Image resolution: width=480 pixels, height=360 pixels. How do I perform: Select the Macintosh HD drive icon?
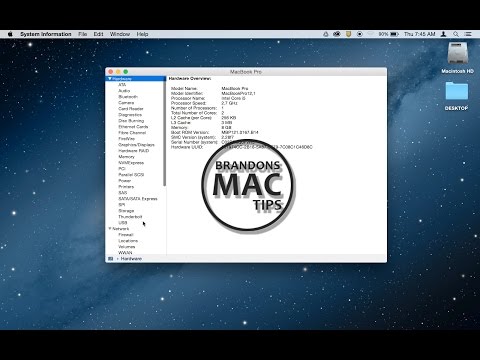[x=457, y=53]
